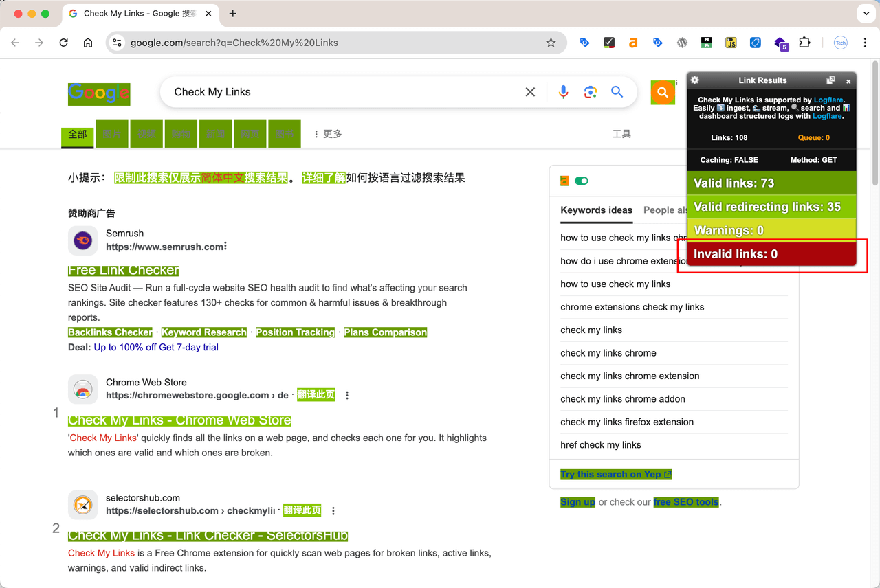Open options for selectorshub.com result
The image size is (880, 588).
point(333,511)
